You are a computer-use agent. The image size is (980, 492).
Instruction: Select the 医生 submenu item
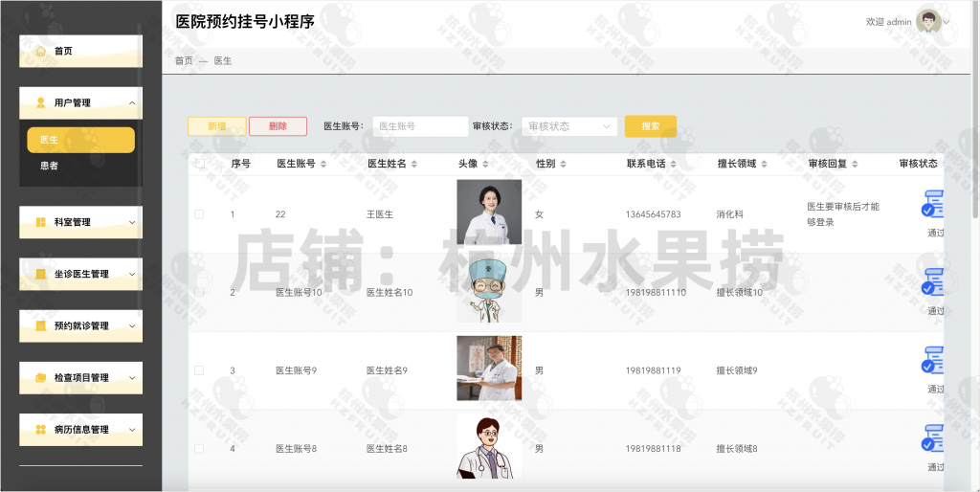[80, 140]
